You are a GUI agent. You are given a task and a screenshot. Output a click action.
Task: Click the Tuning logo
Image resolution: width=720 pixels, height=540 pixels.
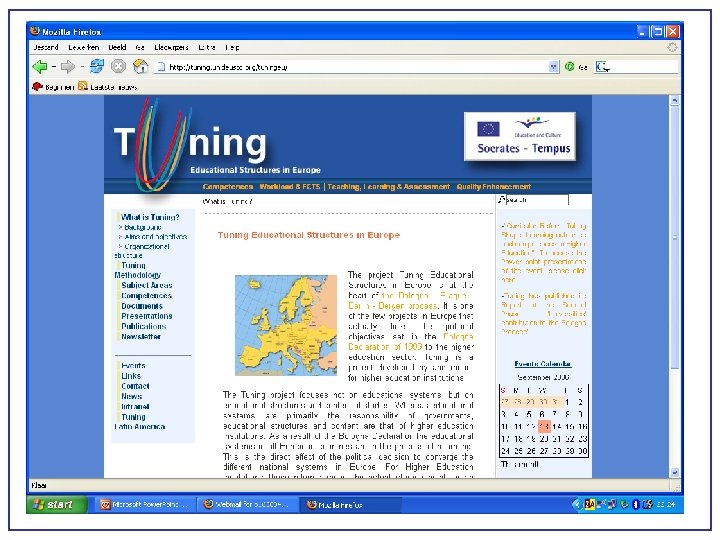click(190, 145)
